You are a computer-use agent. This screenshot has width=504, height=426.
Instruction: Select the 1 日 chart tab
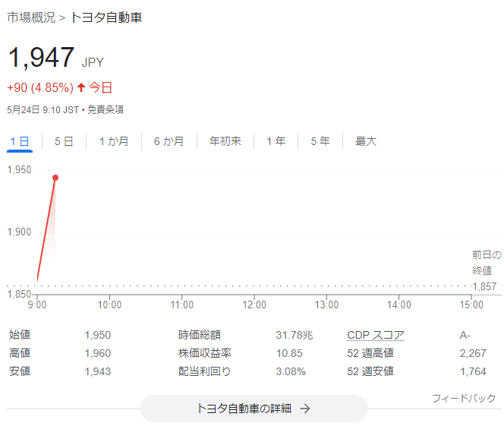(20, 141)
